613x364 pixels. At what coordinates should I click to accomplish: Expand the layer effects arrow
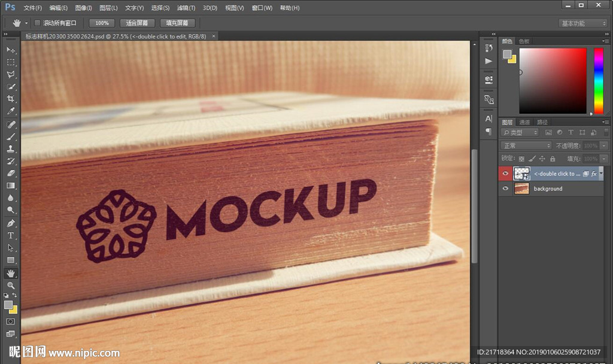click(600, 174)
